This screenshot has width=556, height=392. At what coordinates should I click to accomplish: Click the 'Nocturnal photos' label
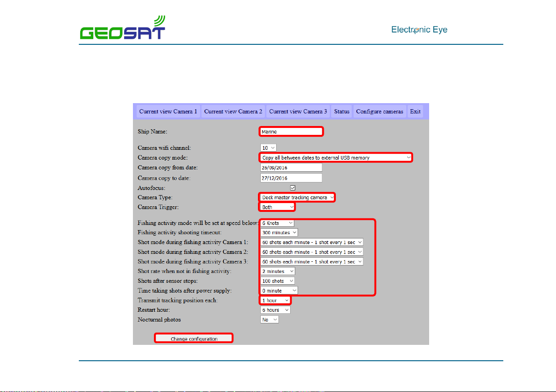click(x=159, y=320)
